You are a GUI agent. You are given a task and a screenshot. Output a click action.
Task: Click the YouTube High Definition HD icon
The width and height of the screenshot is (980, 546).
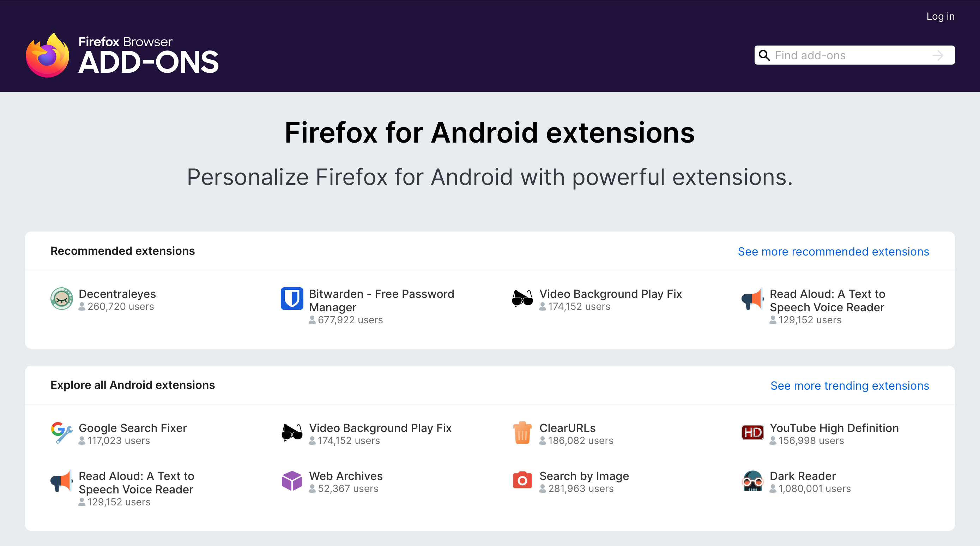coord(752,433)
